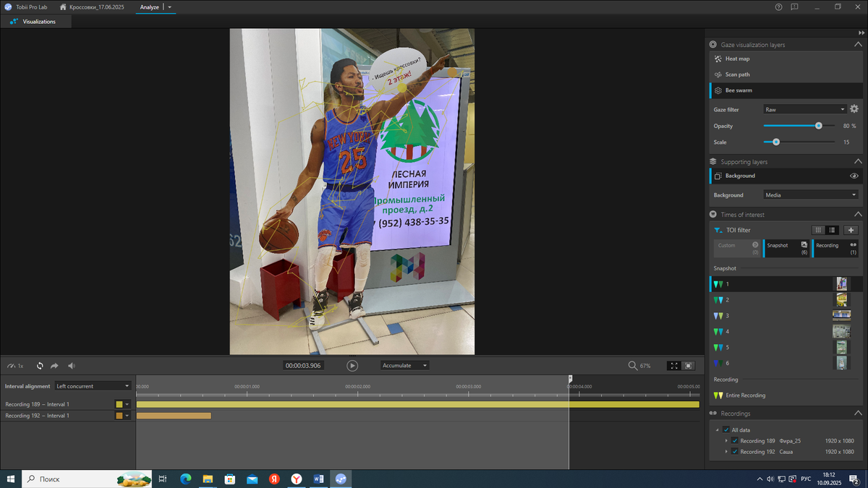Open the notification center icon

click(x=854, y=479)
